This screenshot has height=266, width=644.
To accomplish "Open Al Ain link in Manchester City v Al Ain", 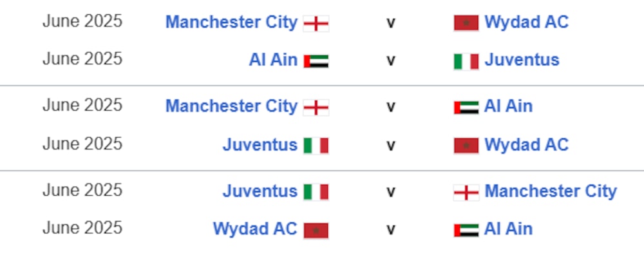I will [x=508, y=106].
